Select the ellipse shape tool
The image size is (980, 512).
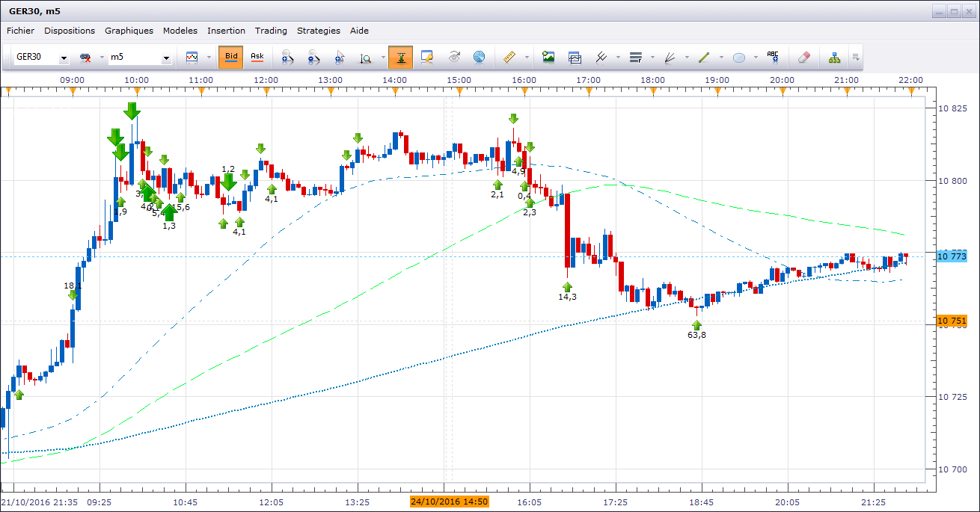click(x=739, y=58)
